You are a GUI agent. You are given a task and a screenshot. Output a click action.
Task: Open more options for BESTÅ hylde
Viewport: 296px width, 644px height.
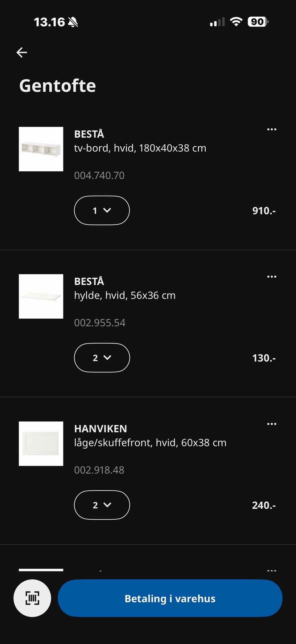click(x=272, y=277)
